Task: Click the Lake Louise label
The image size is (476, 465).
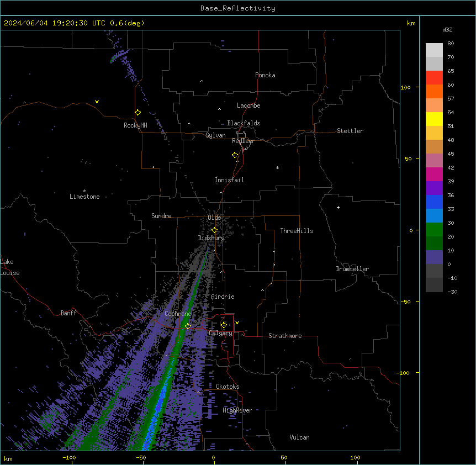Action: (10, 267)
